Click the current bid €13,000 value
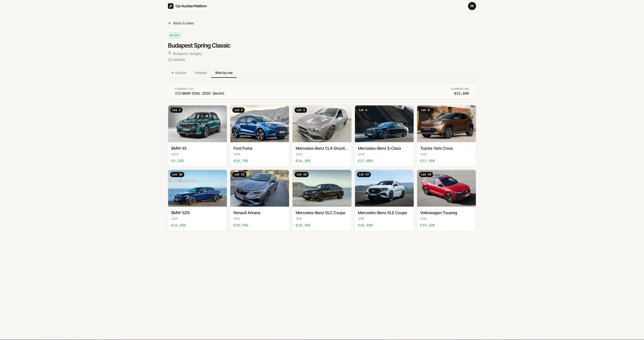This screenshot has height=340, width=644. click(x=461, y=93)
